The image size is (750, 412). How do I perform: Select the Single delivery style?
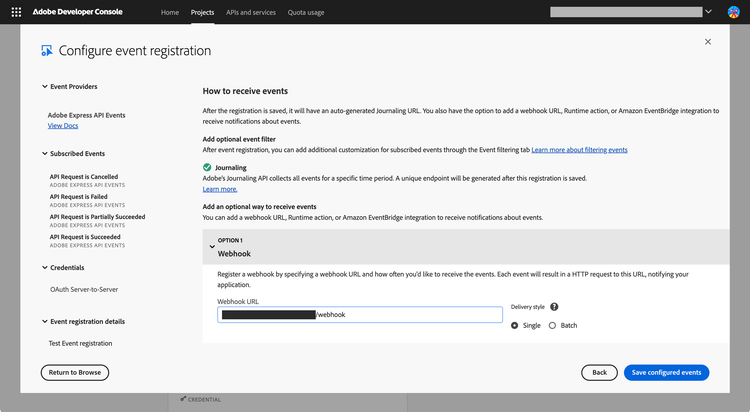click(x=515, y=325)
